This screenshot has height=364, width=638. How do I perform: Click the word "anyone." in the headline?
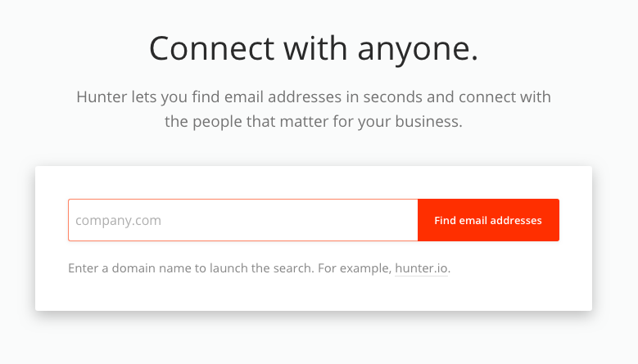click(418, 49)
